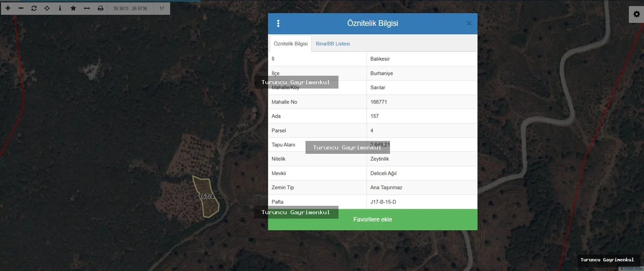644x271 pixels.
Task: Click the Mahalle No label
Action: coord(284,102)
